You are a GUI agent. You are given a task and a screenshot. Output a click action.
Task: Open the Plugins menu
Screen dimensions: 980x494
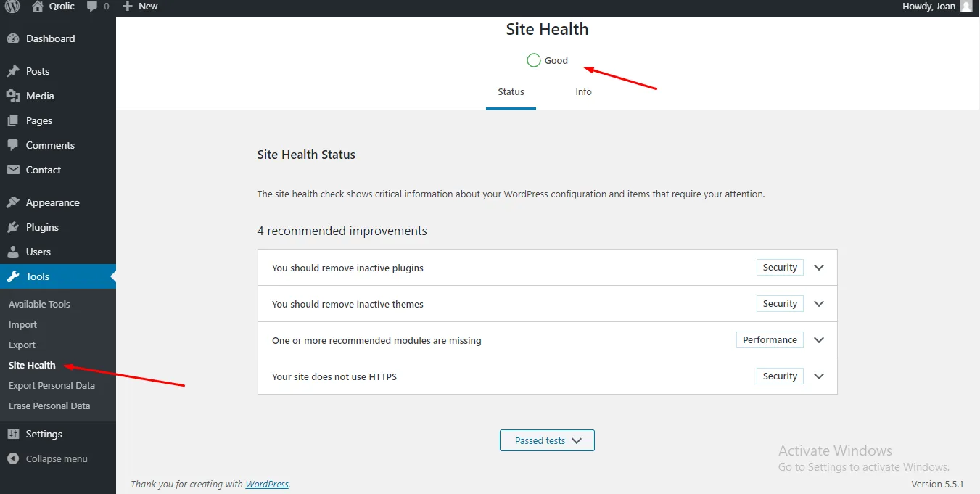[42, 227]
